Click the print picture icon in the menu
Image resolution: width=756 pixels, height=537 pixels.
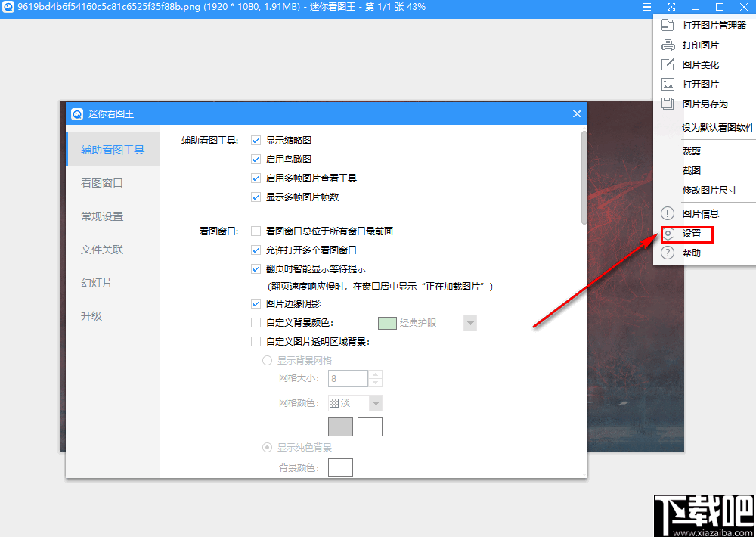[668, 45]
